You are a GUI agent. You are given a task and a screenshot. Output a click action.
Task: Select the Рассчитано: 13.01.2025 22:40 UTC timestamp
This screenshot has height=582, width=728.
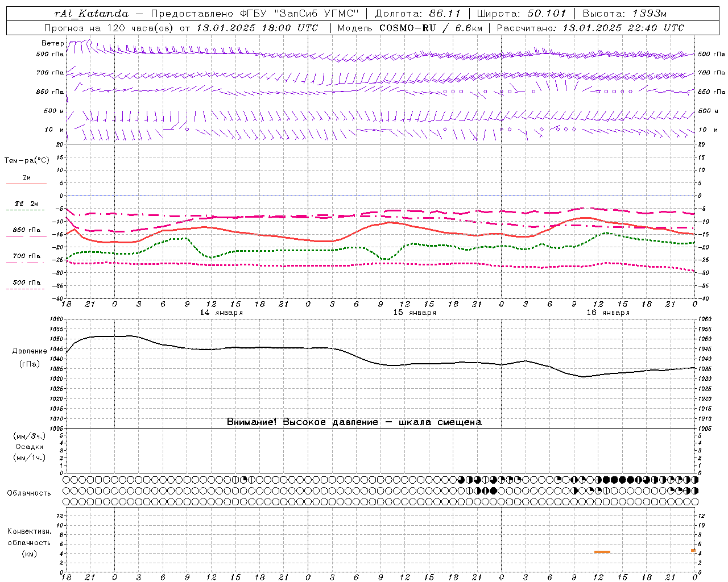coord(590,28)
